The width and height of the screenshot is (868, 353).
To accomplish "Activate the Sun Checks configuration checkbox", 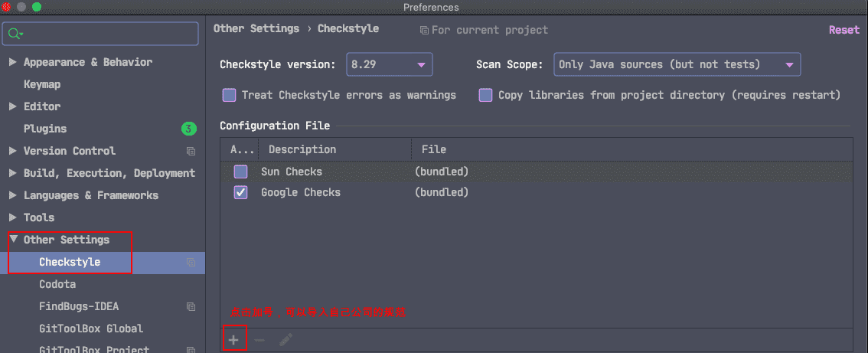I will 241,172.
